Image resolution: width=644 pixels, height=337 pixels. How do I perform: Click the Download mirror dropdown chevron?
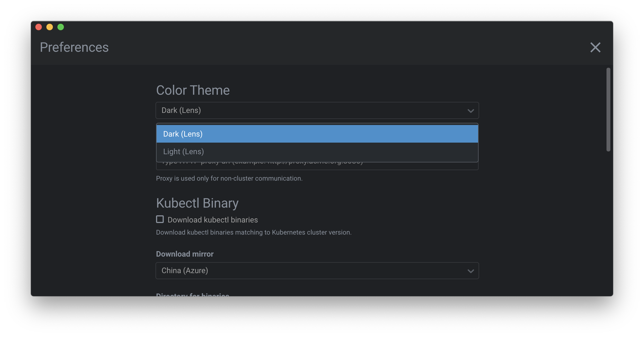[470, 271]
